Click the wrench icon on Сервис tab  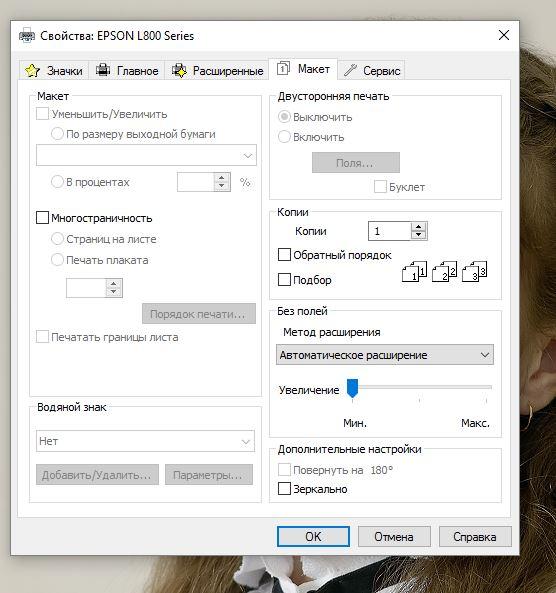350,70
